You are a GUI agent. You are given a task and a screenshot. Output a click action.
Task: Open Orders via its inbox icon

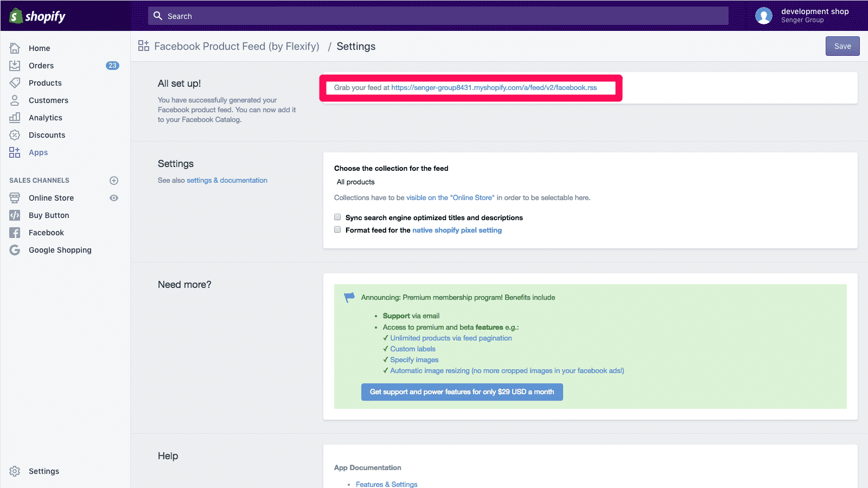(x=15, y=66)
